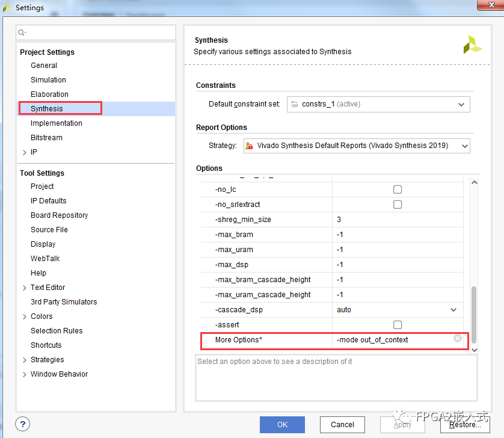Click the settings search input field

coord(96,32)
